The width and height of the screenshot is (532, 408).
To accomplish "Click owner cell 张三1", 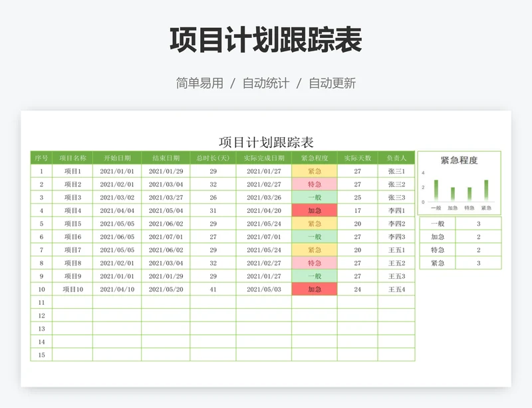I will point(396,171).
